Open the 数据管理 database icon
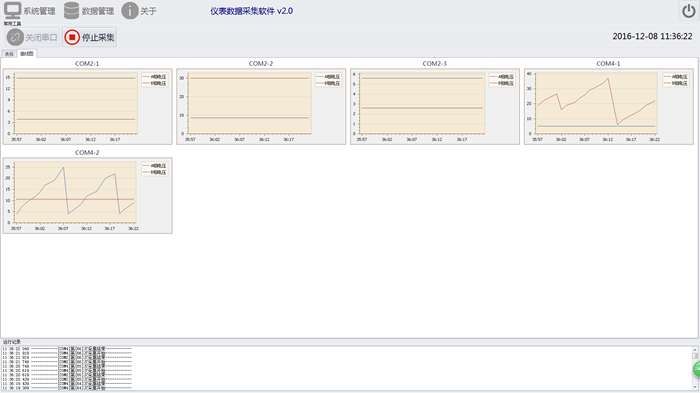The height and width of the screenshot is (393, 700). (x=71, y=11)
